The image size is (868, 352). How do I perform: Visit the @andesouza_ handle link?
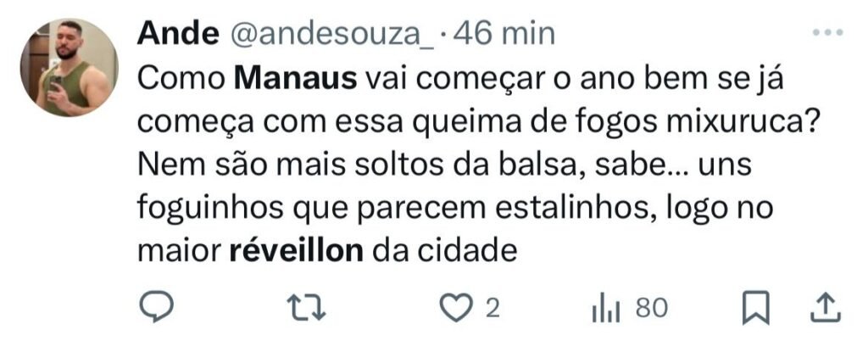(331, 35)
